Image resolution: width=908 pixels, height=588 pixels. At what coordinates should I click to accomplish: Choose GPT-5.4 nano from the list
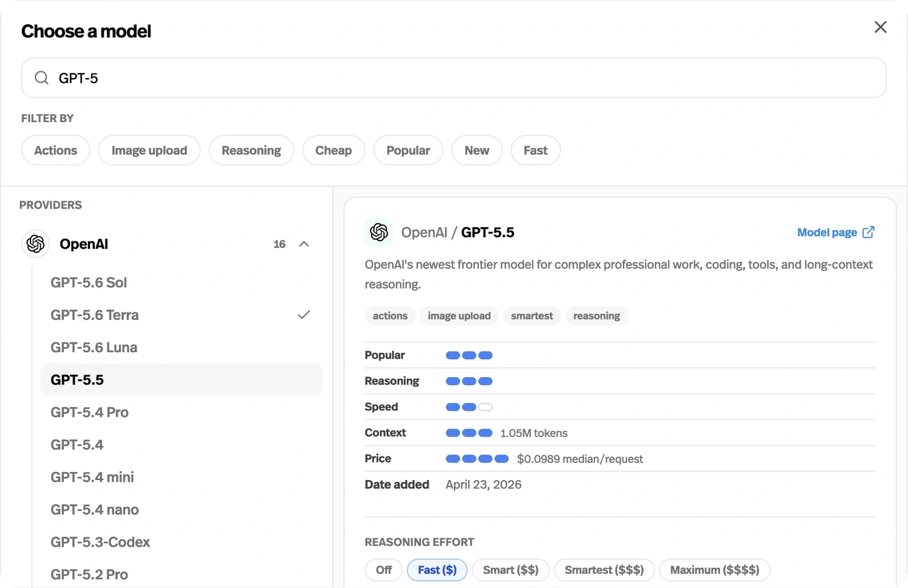click(x=181, y=509)
